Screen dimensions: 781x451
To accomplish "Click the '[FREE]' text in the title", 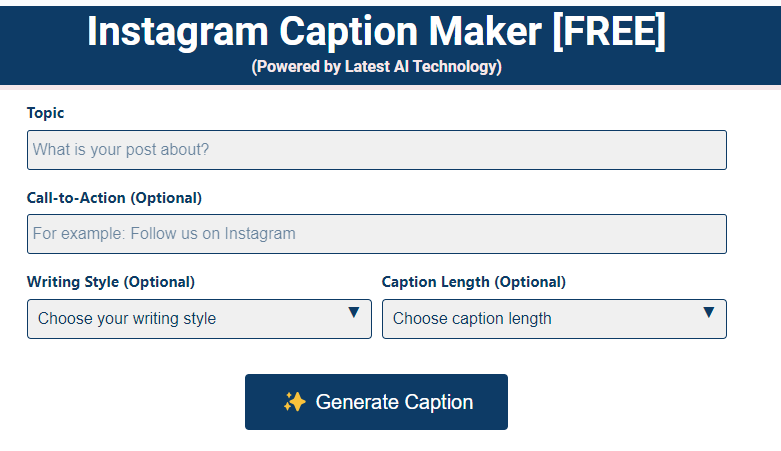I will click(x=609, y=31).
